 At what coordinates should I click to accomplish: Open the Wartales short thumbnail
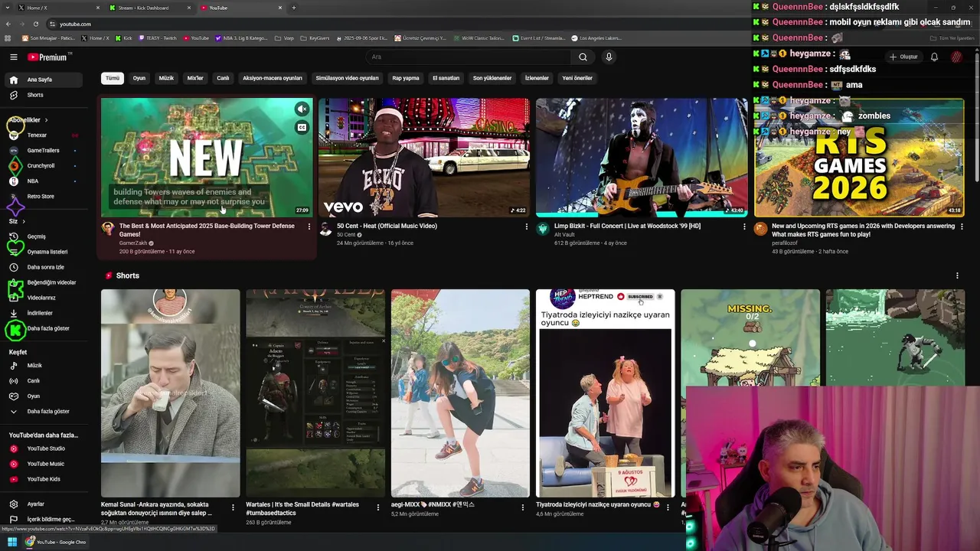point(315,393)
